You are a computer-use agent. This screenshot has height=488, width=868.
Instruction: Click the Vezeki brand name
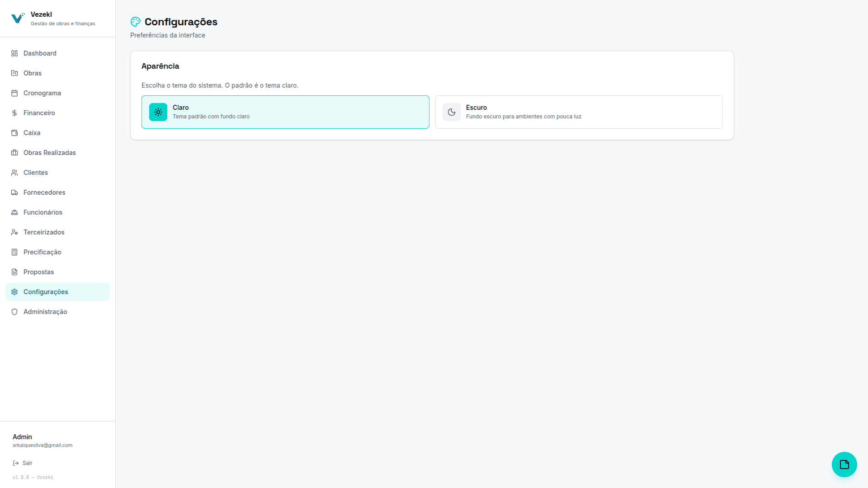coord(41,14)
